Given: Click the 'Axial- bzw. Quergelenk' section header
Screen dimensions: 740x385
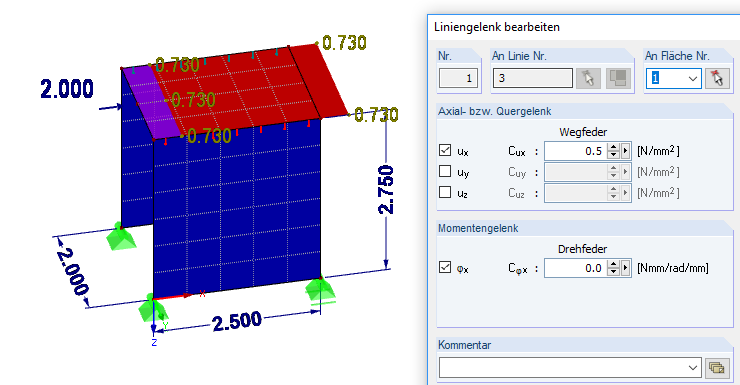Looking at the screenshot, I should (495, 111).
